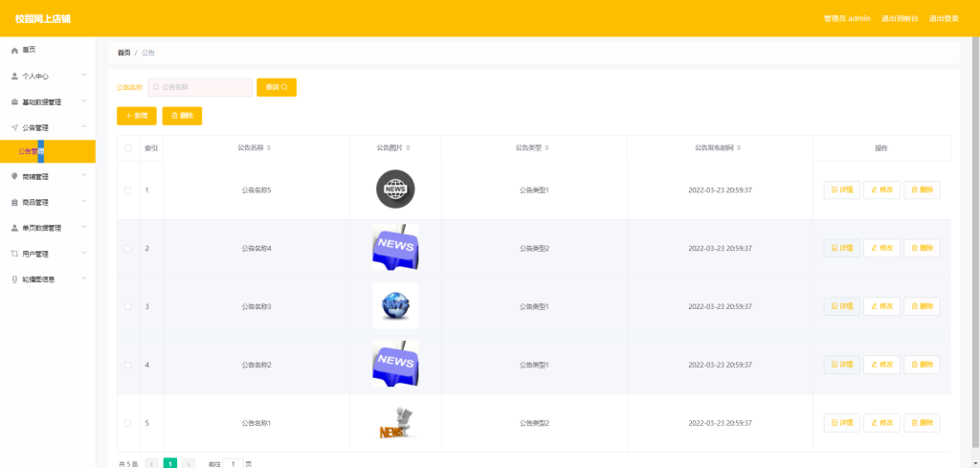Sort by 公告发布时间 column arrows

739,148
